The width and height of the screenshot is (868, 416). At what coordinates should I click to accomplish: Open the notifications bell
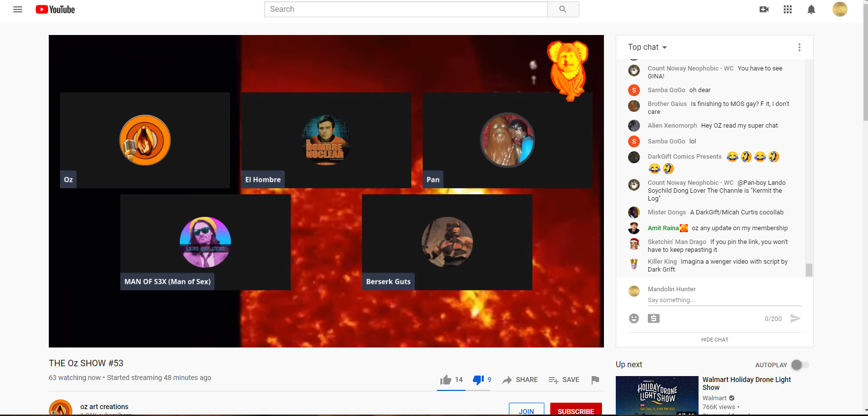pyautogui.click(x=811, y=9)
